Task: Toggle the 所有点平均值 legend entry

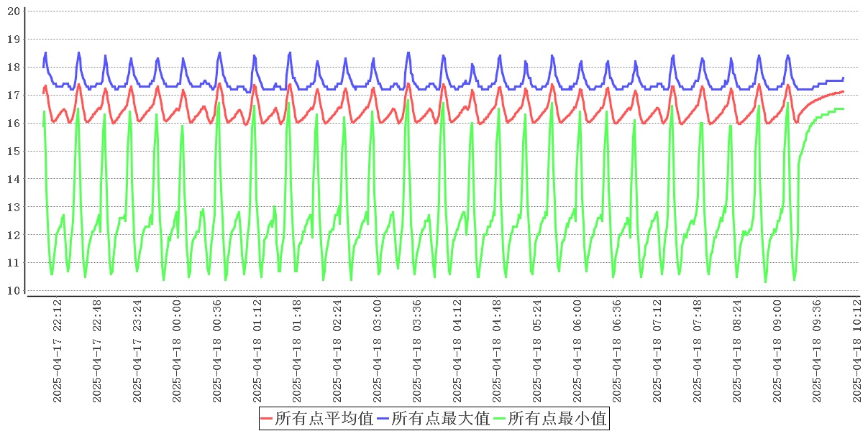Action: 324,418
